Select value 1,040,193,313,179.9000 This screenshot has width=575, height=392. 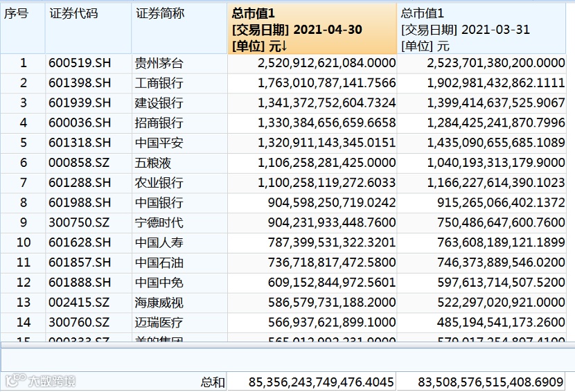pos(496,163)
